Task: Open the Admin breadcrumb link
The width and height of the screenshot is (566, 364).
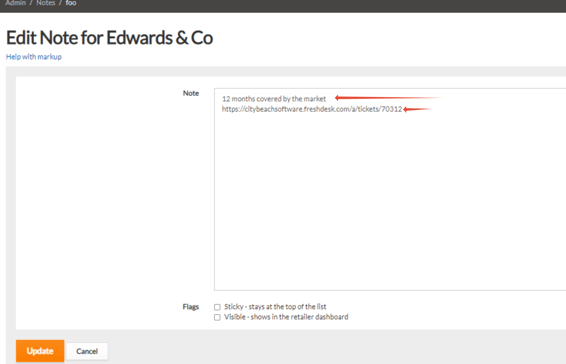Action: (16, 3)
